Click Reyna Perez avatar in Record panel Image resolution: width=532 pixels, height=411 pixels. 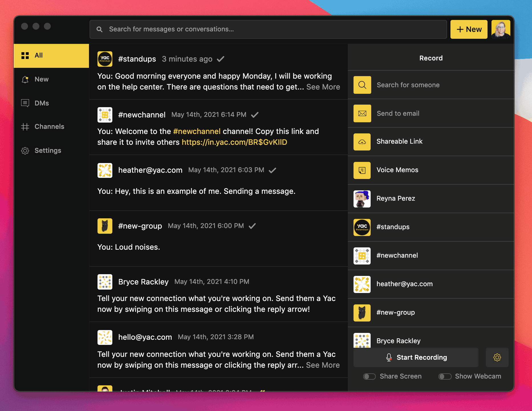(x=362, y=199)
